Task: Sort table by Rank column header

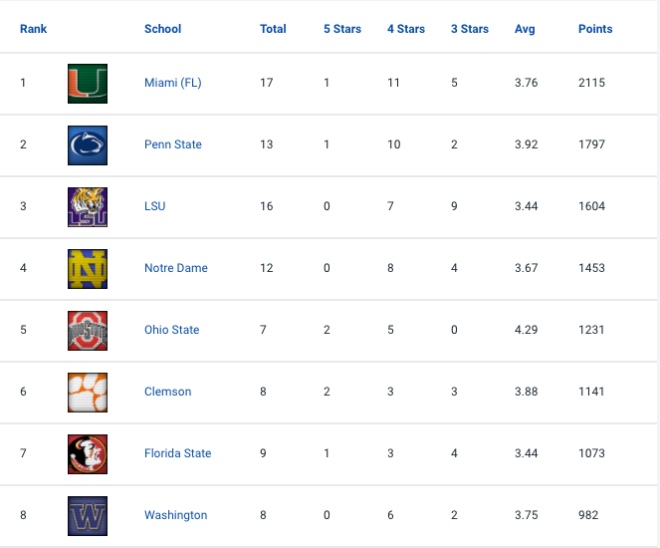Action: tap(33, 29)
